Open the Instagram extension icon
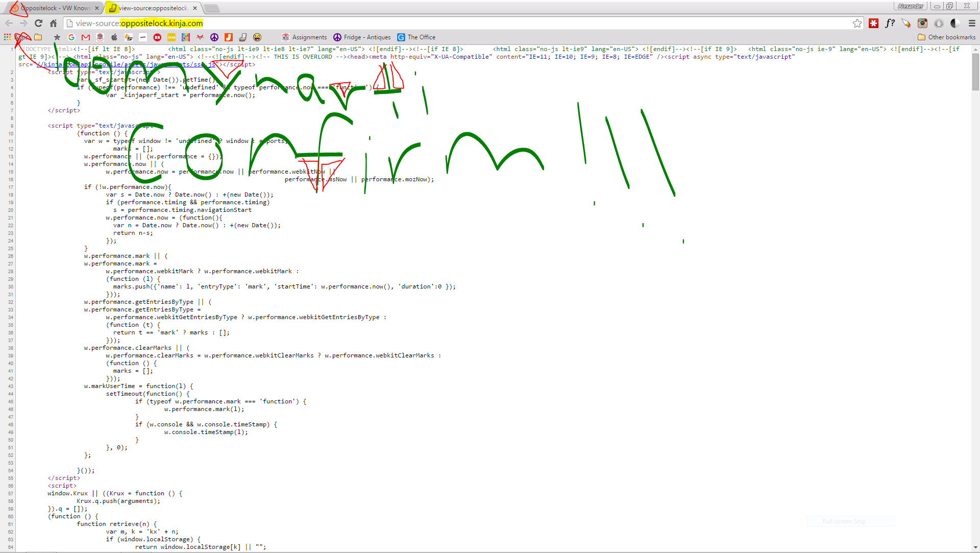The height and width of the screenshot is (553, 980). click(x=923, y=23)
